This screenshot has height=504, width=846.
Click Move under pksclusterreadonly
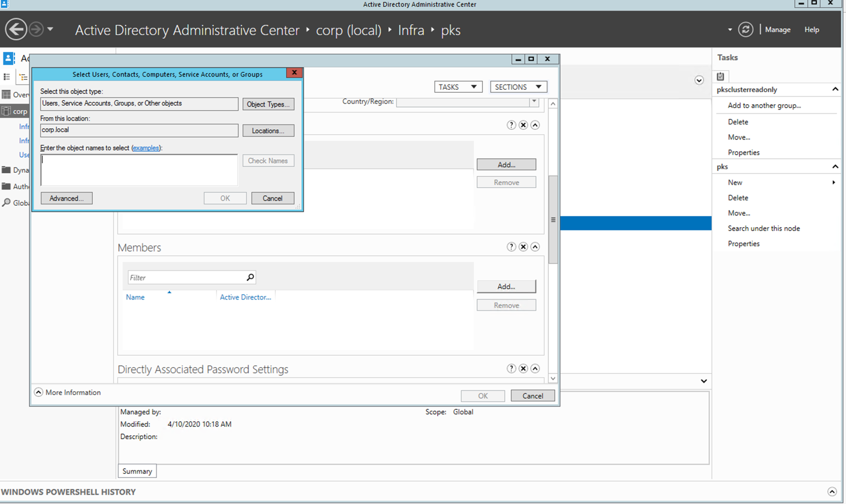tap(739, 137)
